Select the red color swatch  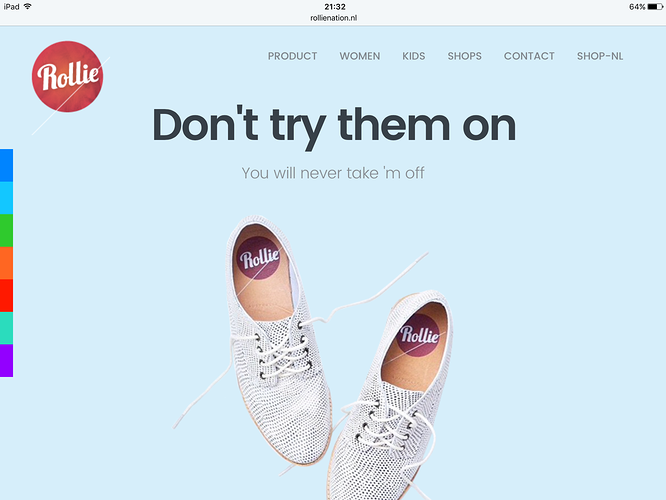(x=6, y=296)
